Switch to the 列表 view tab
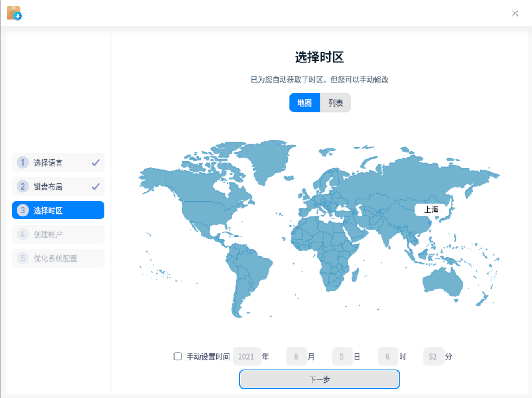Viewport: 532px width, 398px height. [335, 103]
